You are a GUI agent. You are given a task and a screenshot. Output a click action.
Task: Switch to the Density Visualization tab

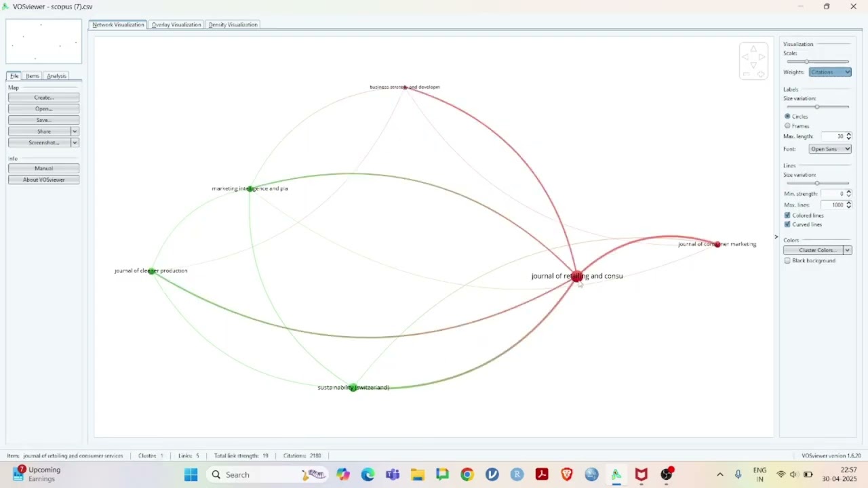(233, 25)
